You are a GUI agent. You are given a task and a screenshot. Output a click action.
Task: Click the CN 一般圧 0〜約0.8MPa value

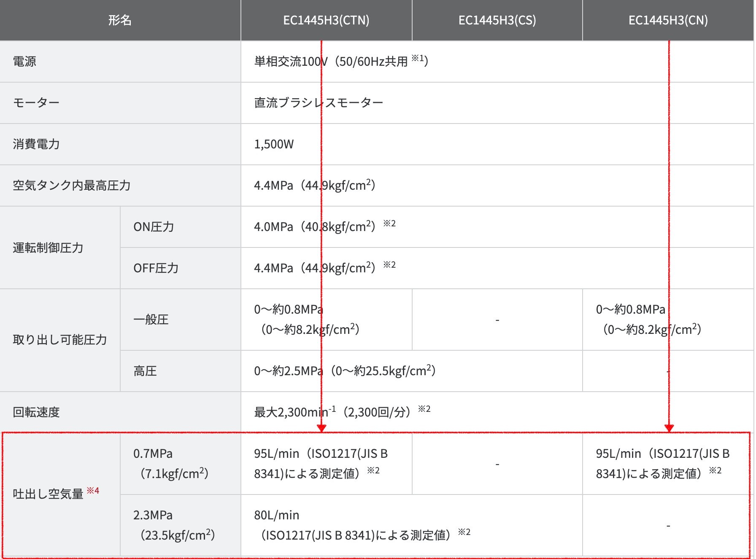[649, 320]
